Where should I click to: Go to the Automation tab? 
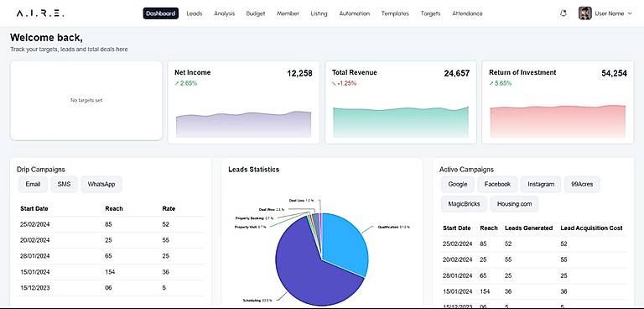355,13
